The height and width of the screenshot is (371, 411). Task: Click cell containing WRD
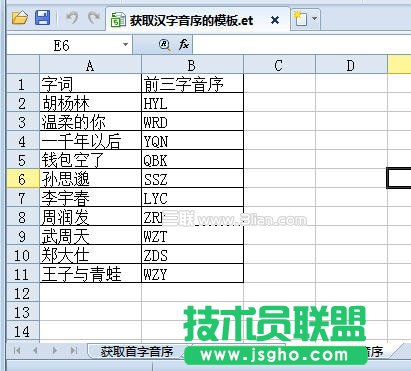pos(192,122)
